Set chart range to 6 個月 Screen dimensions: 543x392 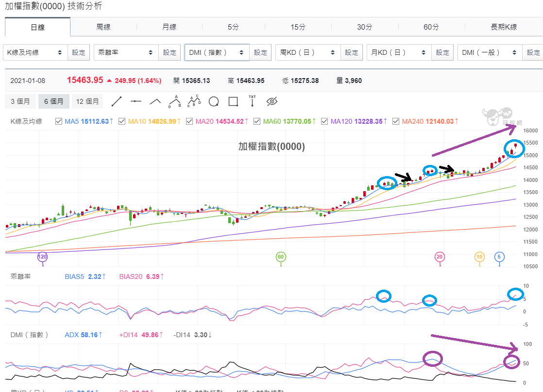[x=54, y=101]
